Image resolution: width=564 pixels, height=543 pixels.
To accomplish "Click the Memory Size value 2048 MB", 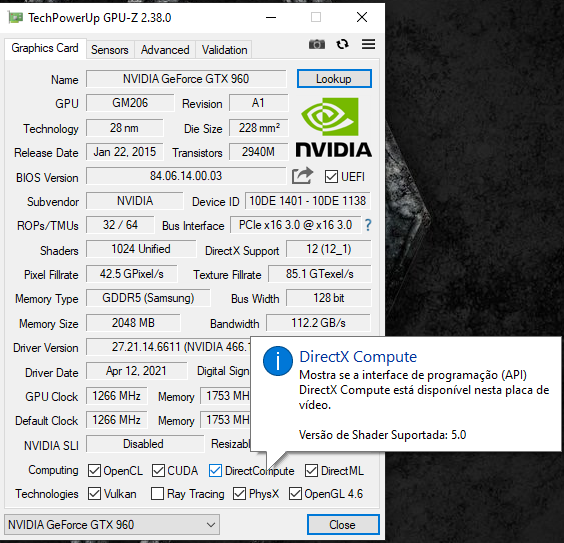I will pyautogui.click(x=133, y=323).
